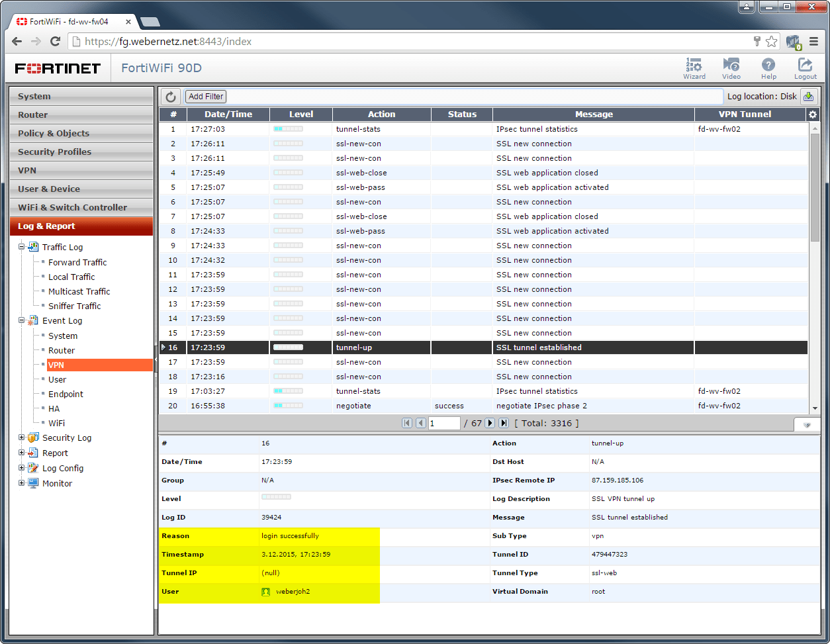This screenshot has height=644, width=830.
Task: Select row 1 tunnel-stats entry
Action: [x=483, y=129]
